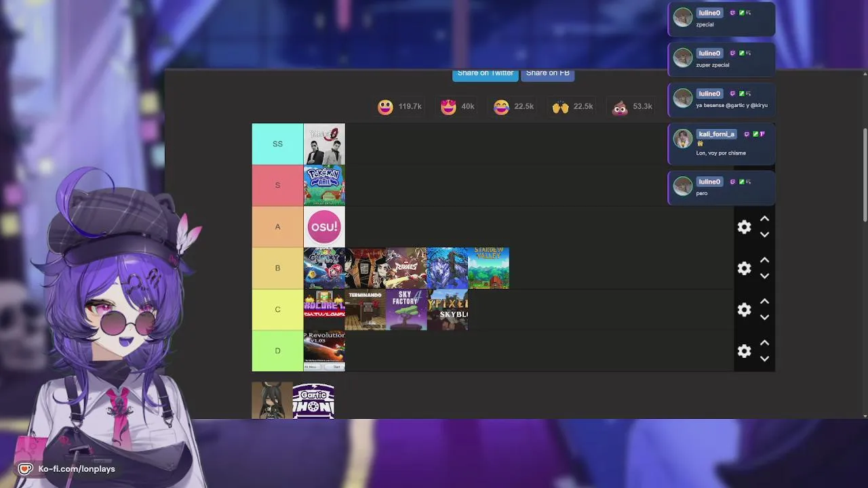868x488 pixels.
Task: Pick the Pokemon thumbnail in S tier
Action: (324, 185)
